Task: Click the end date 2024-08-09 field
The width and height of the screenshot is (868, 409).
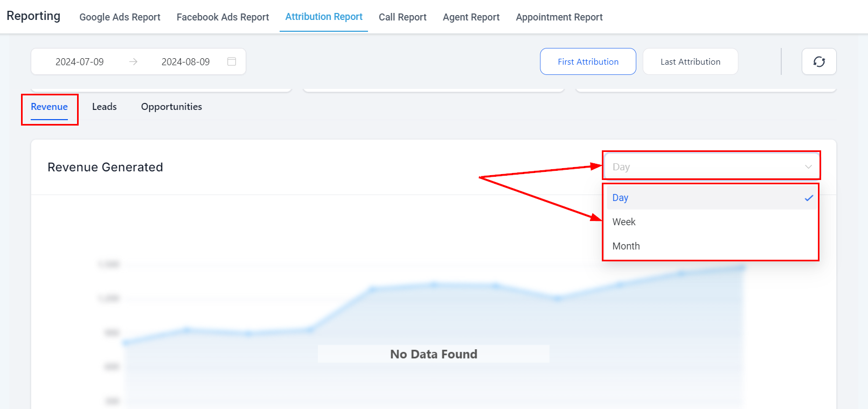Action: click(185, 62)
